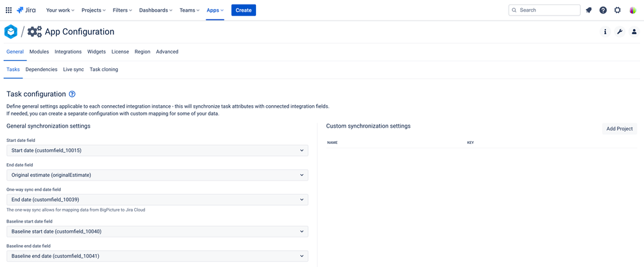Switch to the Region tab
This screenshot has height=267, width=644.
(142, 52)
